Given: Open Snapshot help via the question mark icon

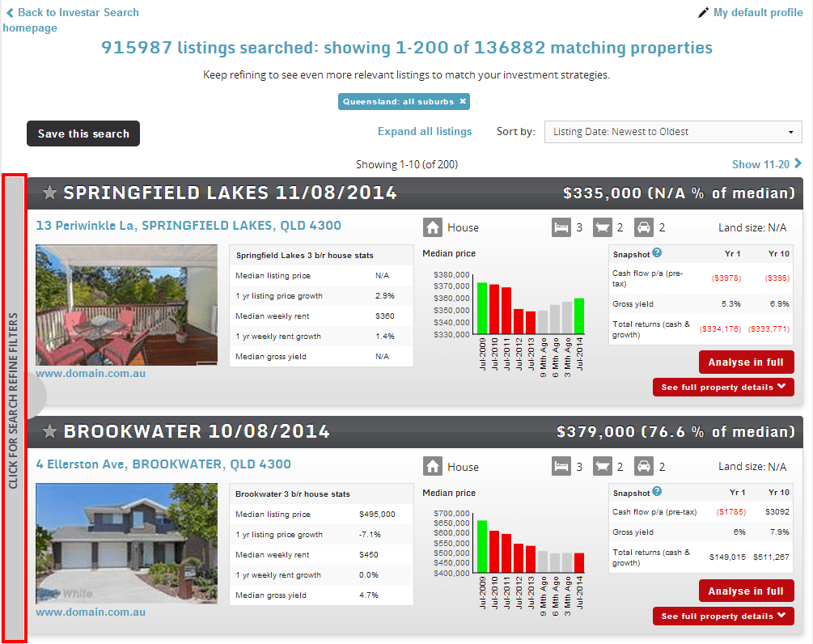Looking at the screenshot, I should point(656,253).
